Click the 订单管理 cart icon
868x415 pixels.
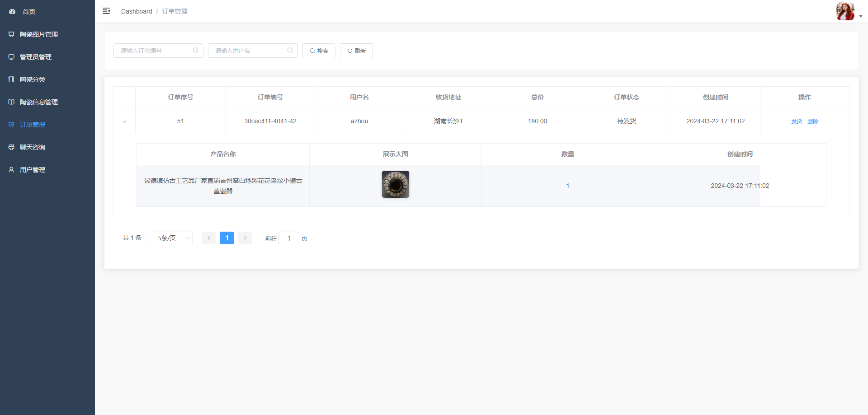11,125
